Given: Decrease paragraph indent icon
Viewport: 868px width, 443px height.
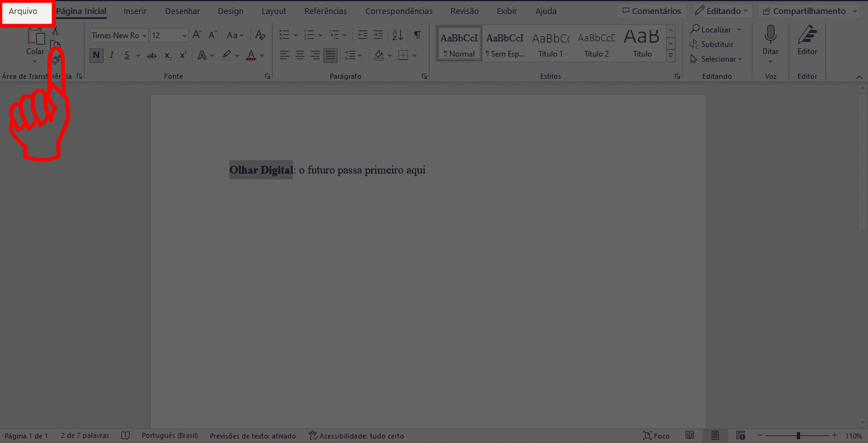Looking at the screenshot, I should pyautogui.click(x=362, y=36).
